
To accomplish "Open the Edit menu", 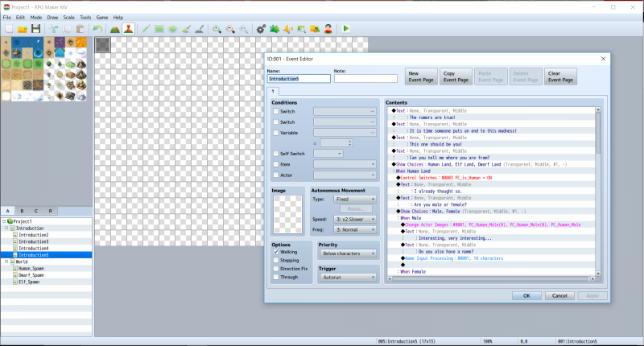I will pyautogui.click(x=20, y=17).
